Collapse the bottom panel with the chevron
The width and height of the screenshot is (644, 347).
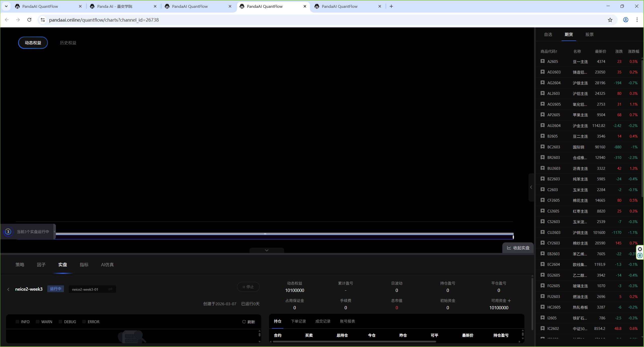(x=267, y=250)
